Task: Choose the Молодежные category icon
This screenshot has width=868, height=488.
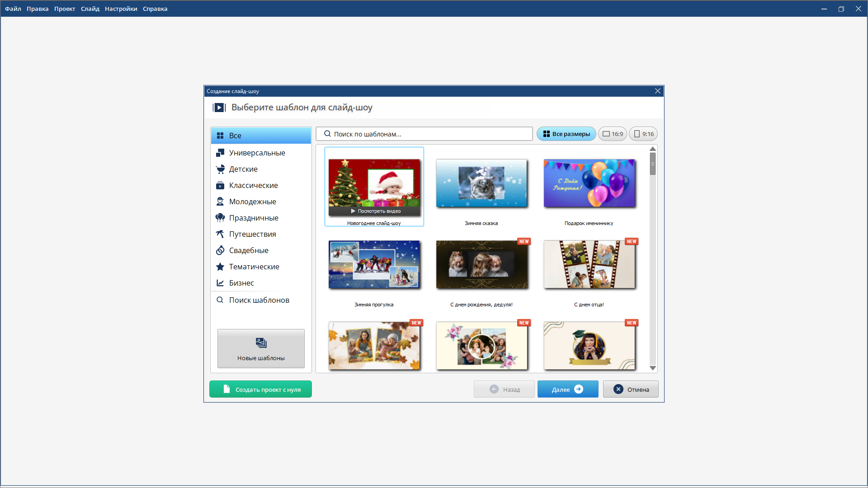Action: (x=220, y=202)
